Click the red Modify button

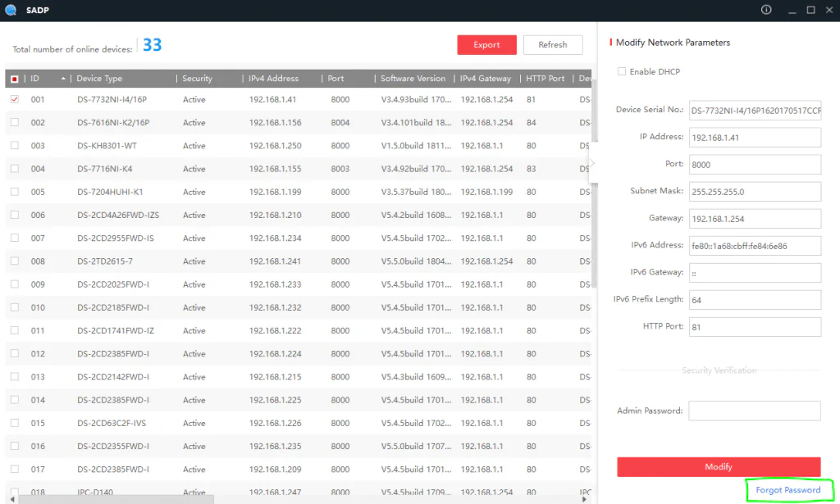tap(719, 467)
